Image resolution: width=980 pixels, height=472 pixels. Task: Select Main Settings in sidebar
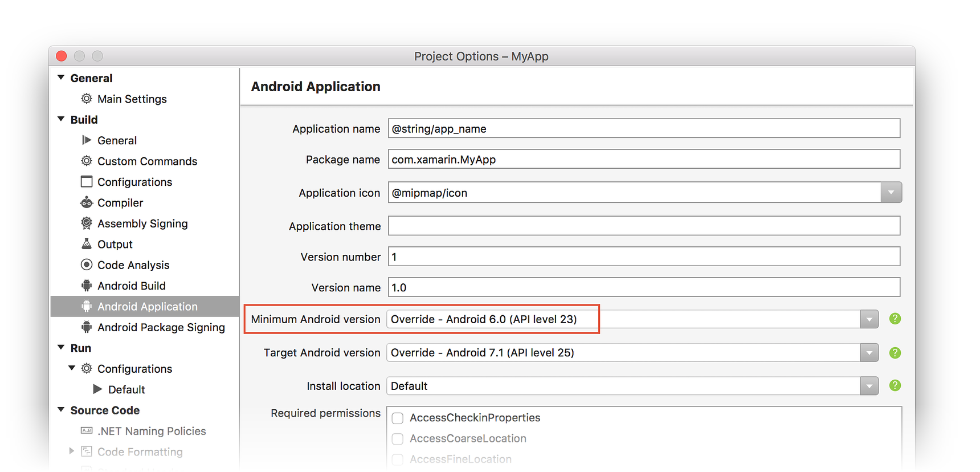132,99
